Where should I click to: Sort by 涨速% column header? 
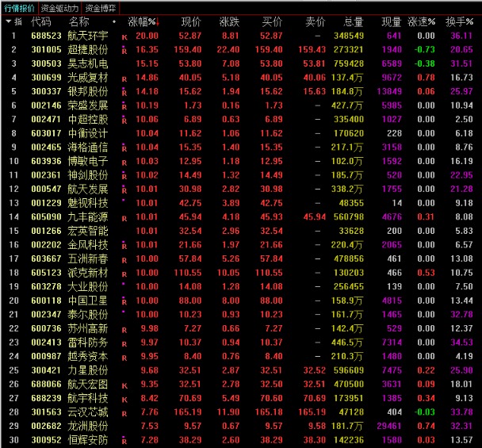[x=422, y=22]
